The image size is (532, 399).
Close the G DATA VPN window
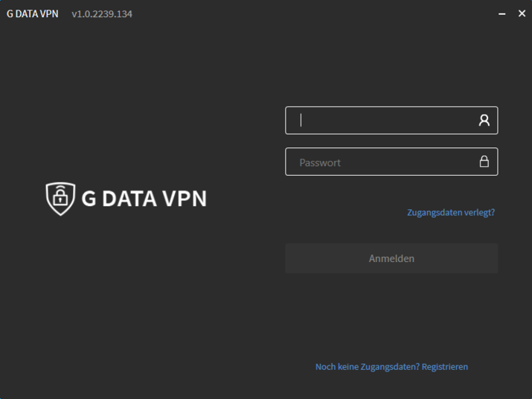(x=522, y=13)
